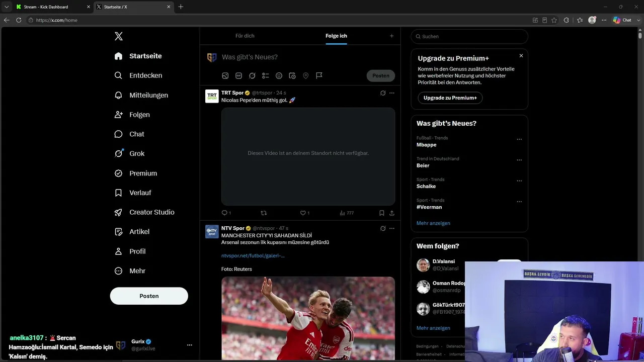Reply to the TRT Spor post
644x362 pixels.
(x=224, y=213)
